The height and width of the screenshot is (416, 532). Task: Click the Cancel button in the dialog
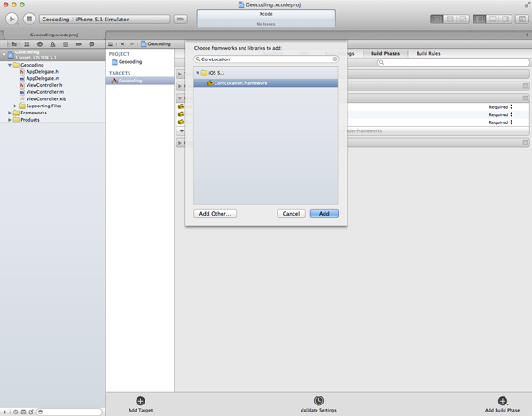point(291,214)
